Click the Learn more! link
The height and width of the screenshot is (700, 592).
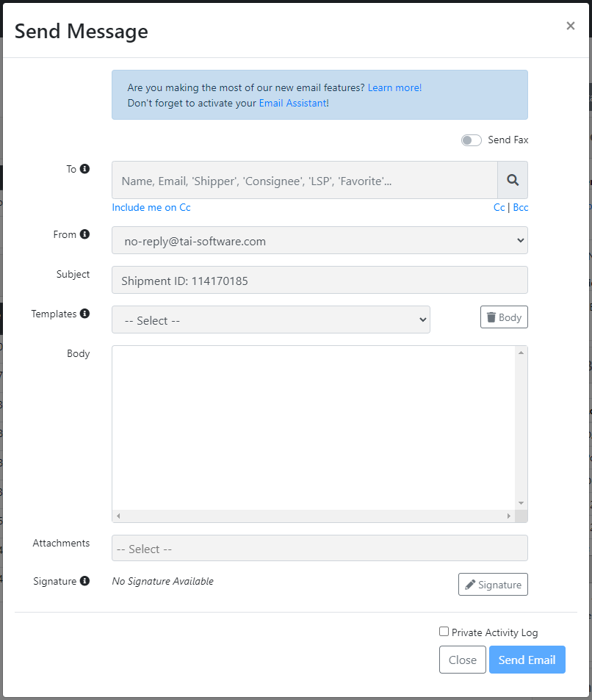point(394,87)
